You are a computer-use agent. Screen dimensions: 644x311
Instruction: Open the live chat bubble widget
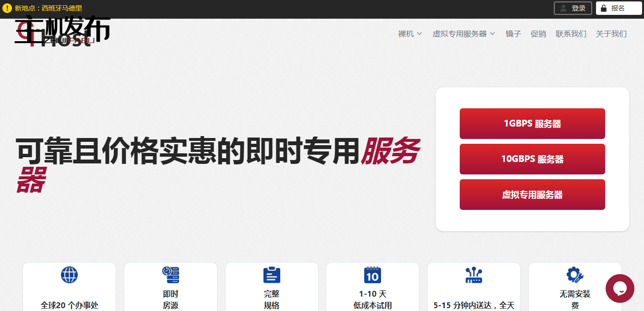point(620,288)
